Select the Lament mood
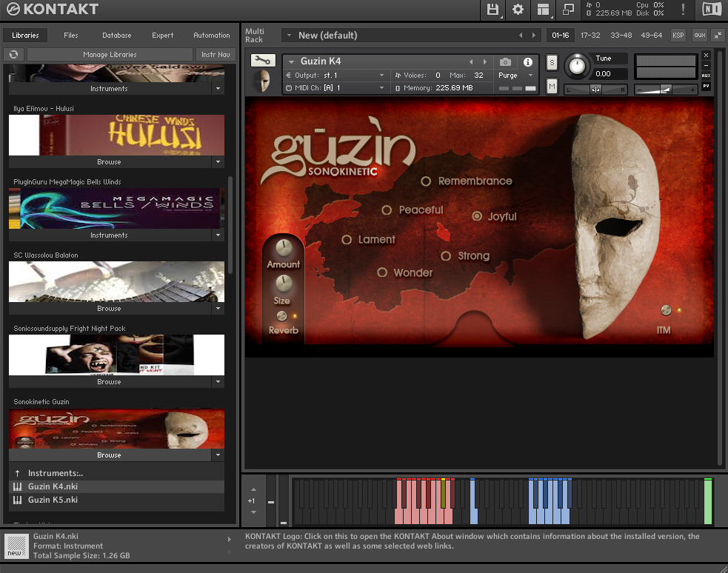The width and height of the screenshot is (728, 573). point(347,240)
